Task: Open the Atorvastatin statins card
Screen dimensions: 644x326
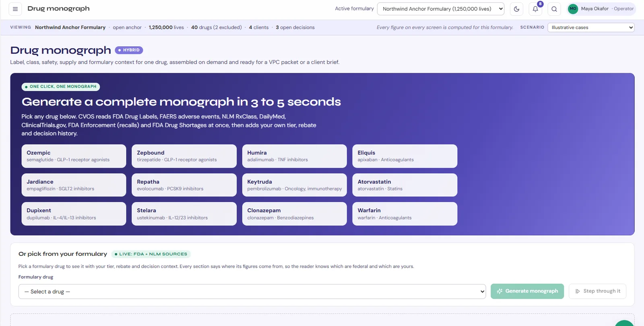Action: tap(405, 185)
